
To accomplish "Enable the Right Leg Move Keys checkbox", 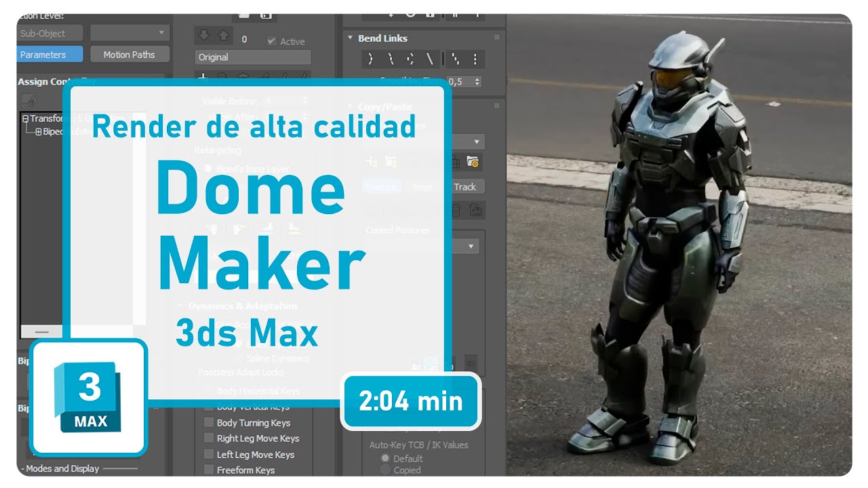I will click(209, 439).
